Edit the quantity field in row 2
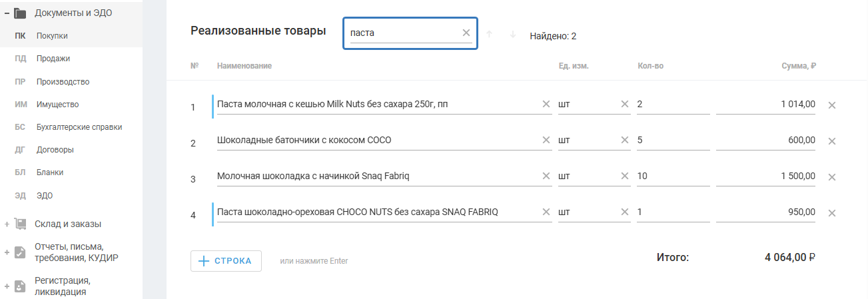Screen dimensions: 868x299 673,141
